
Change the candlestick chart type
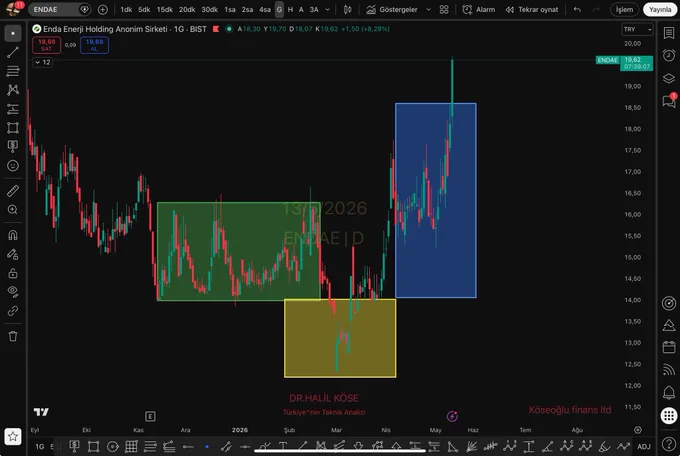click(347, 10)
